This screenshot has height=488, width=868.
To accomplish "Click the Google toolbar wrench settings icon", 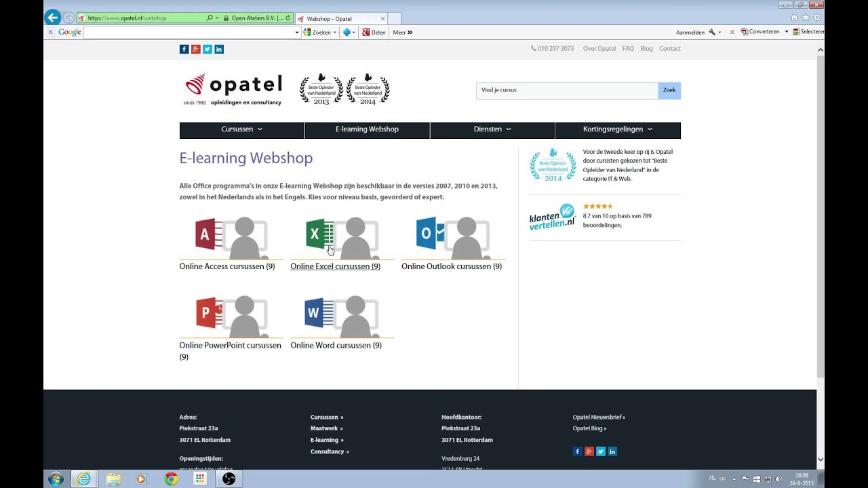I will (x=712, y=32).
